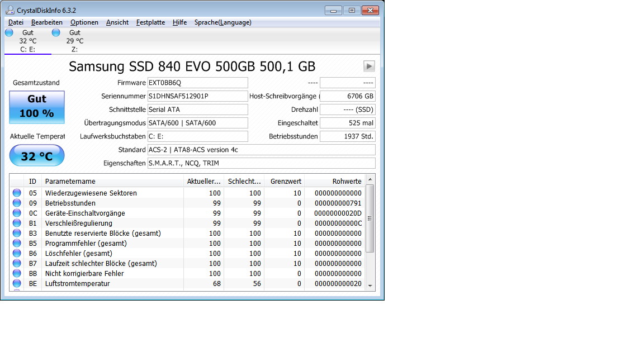Viewport: 644px width, 362px height.
Task: Click the Aktueller... column header
Action: point(203,182)
